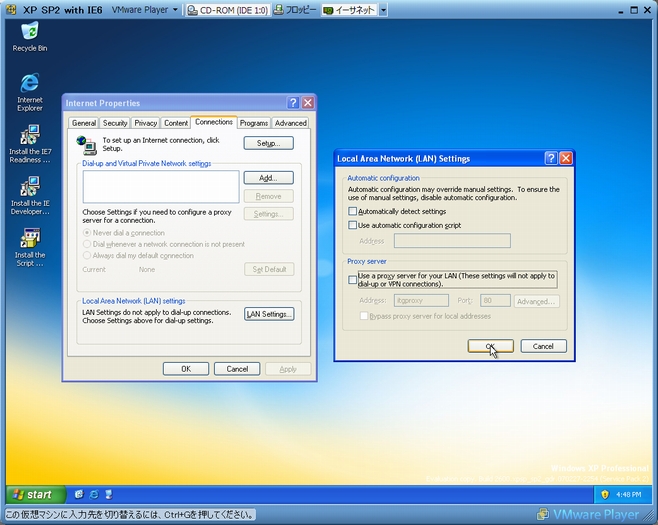Image resolution: width=658 pixels, height=525 pixels.
Task: Click Cancel in the LAN Settings dialog
Action: pyautogui.click(x=543, y=346)
